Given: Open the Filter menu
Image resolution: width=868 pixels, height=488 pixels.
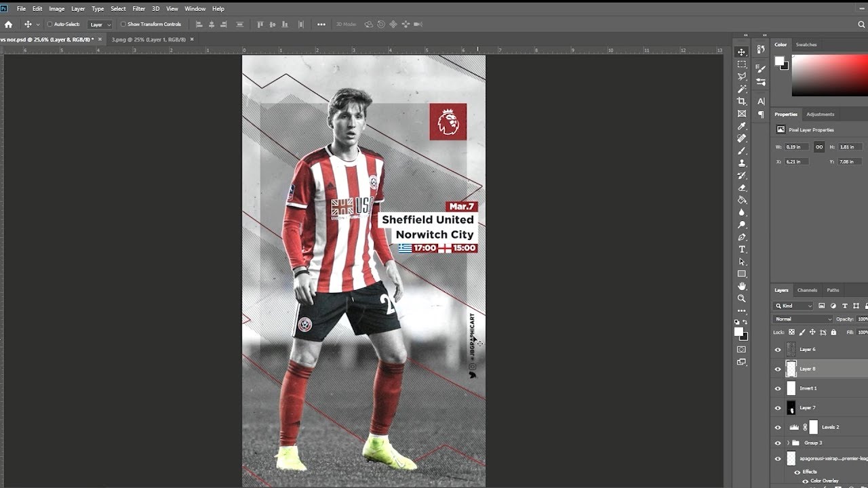Looking at the screenshot, I should coord(139,9).
